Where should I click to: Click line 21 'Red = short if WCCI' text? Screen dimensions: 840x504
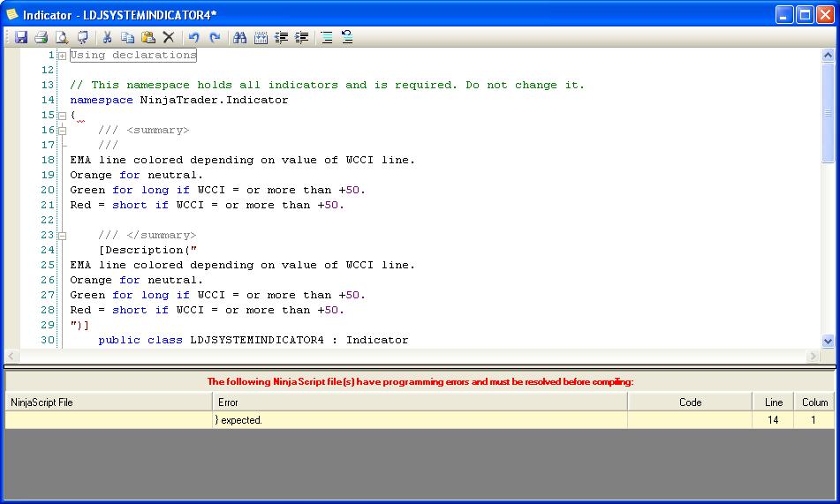coord(137,205)
